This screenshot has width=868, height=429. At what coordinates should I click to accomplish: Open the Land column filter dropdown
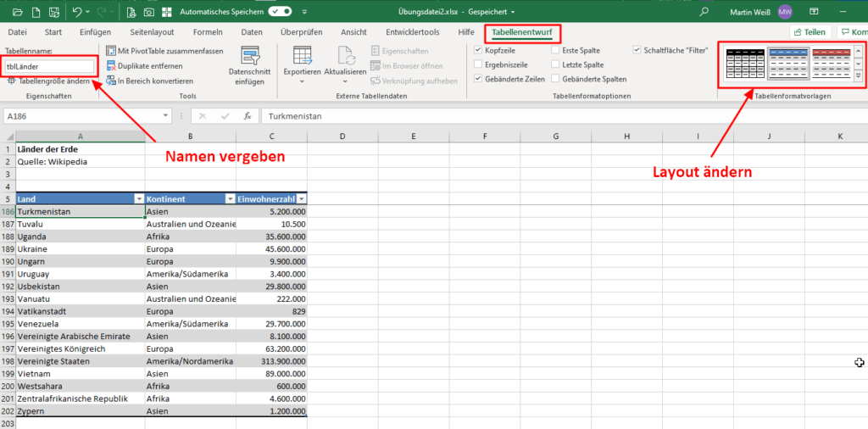click(138, 198)
